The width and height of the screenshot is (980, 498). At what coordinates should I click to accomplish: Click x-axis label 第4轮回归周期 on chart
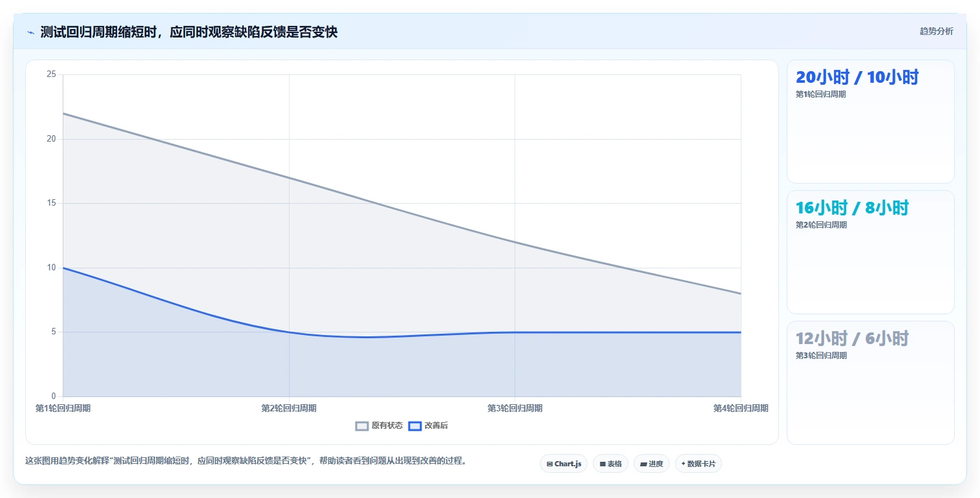point(741,408)
